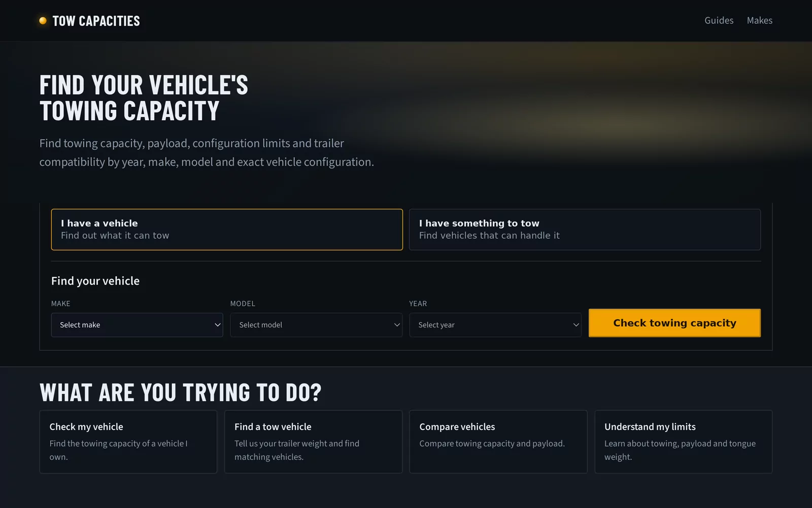Viewport: 812px width, 508px height.
Task: Open the Guides nav link
Action: click(719, 20)
